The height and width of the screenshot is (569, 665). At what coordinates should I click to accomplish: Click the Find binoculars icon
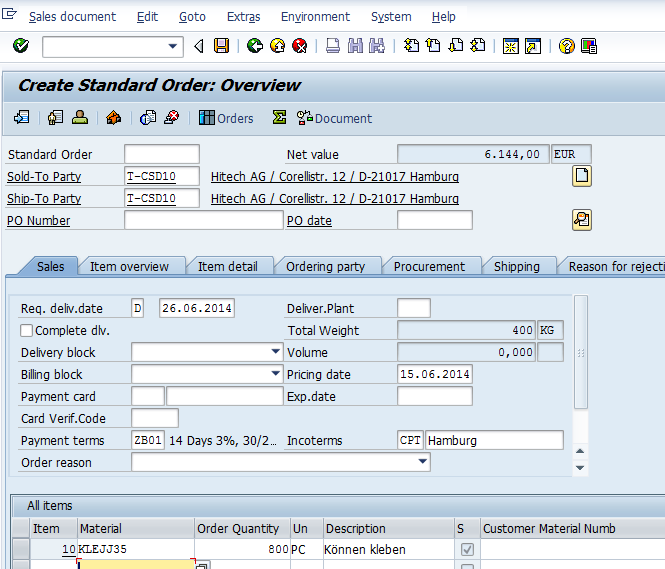[355, 45]
